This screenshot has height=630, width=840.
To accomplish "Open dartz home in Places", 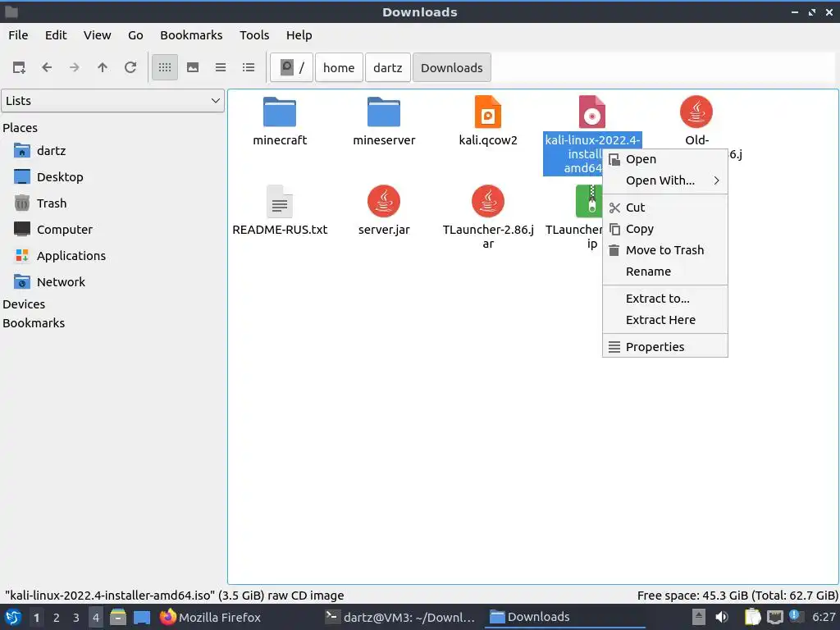I will 52,151.
